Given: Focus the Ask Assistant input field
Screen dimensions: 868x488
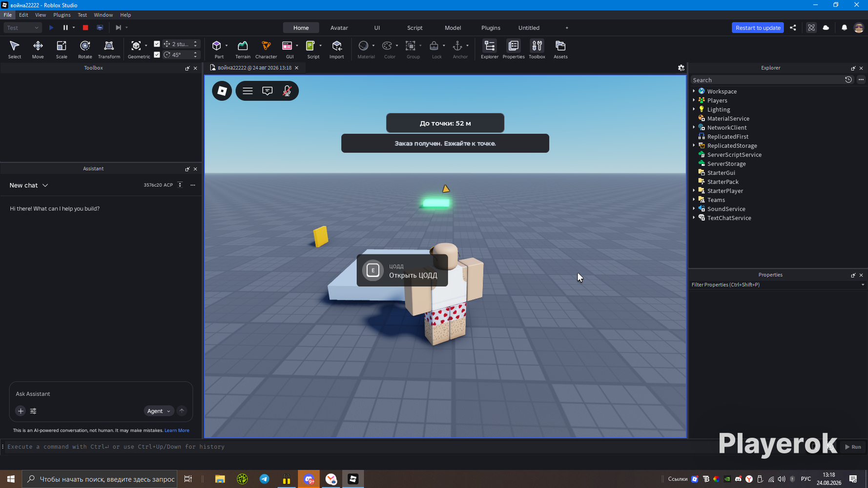Looking at the screenshot, I should coord(101,394).
